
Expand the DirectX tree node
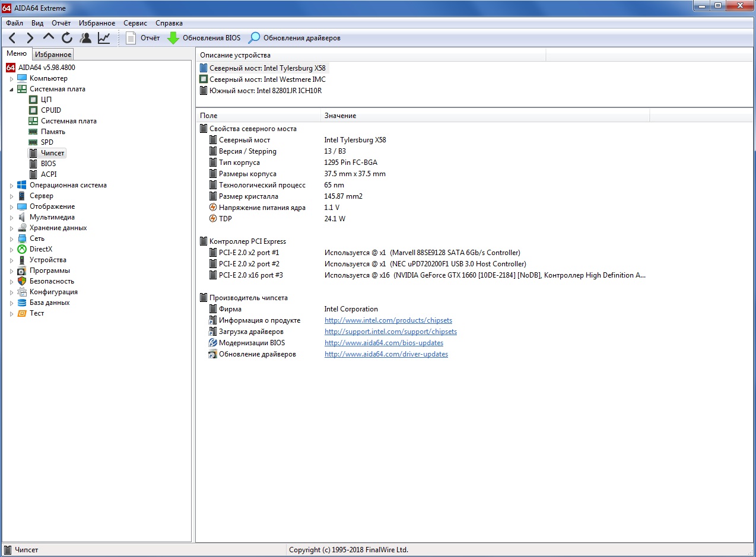pos(11,249)
